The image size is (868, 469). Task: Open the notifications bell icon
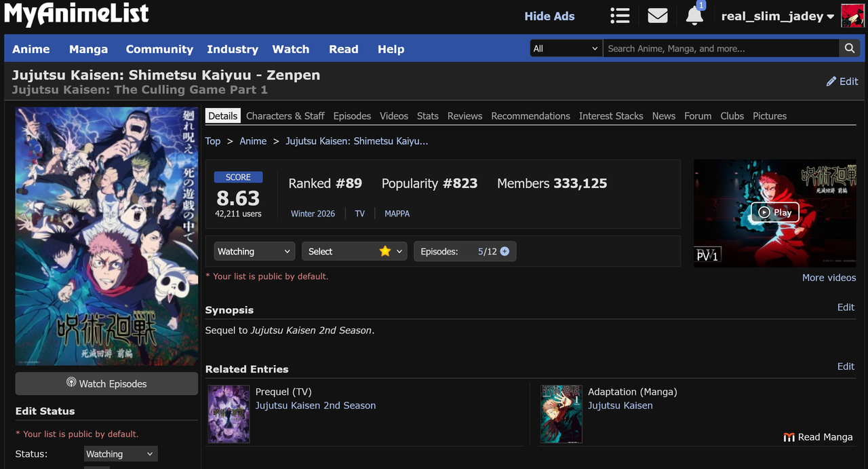tap(694, 16)
